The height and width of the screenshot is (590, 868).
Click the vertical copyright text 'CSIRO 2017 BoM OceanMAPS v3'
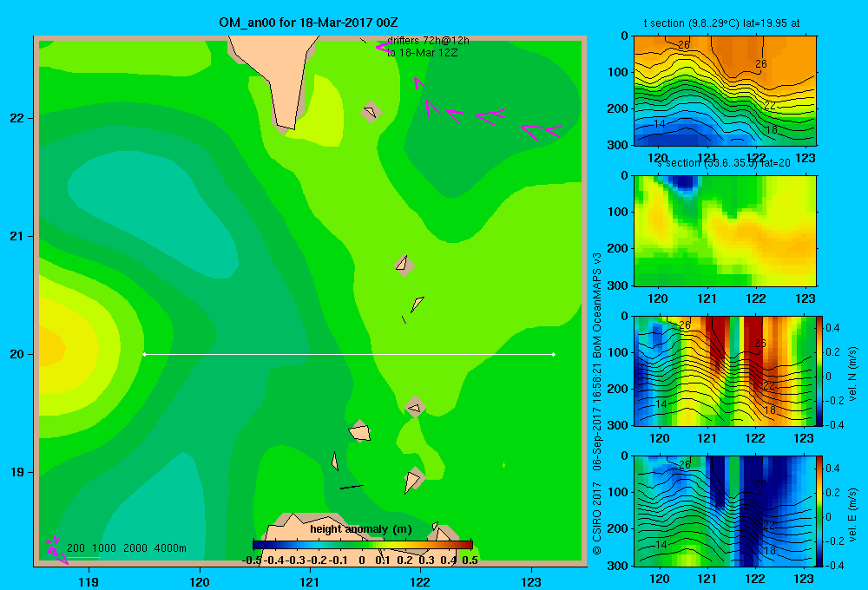[x=597, y=403]
